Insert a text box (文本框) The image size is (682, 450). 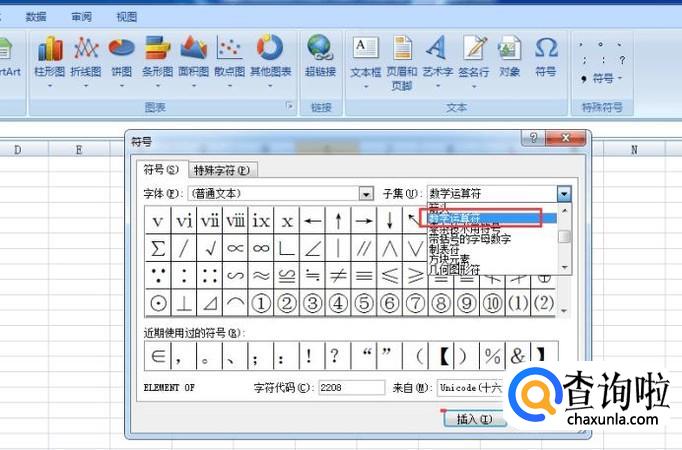pyautogui.click(x=365, y=61)
